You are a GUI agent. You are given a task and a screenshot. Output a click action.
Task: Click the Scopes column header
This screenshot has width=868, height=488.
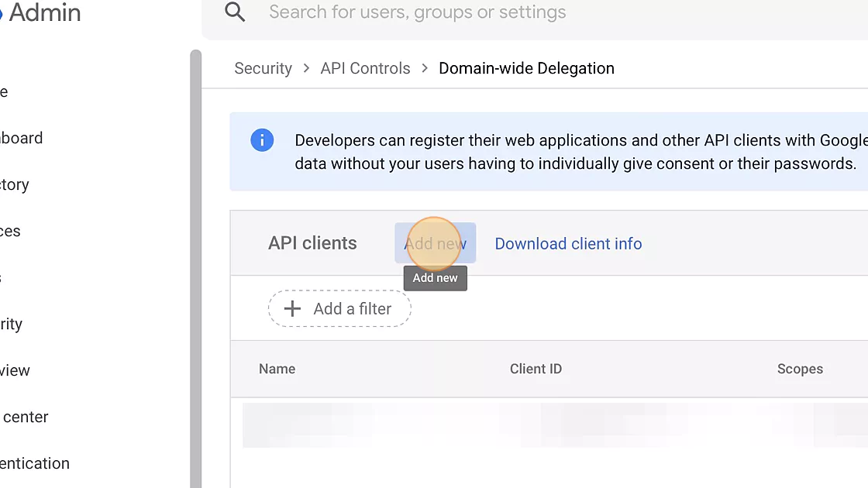click(x=800, y=369)
